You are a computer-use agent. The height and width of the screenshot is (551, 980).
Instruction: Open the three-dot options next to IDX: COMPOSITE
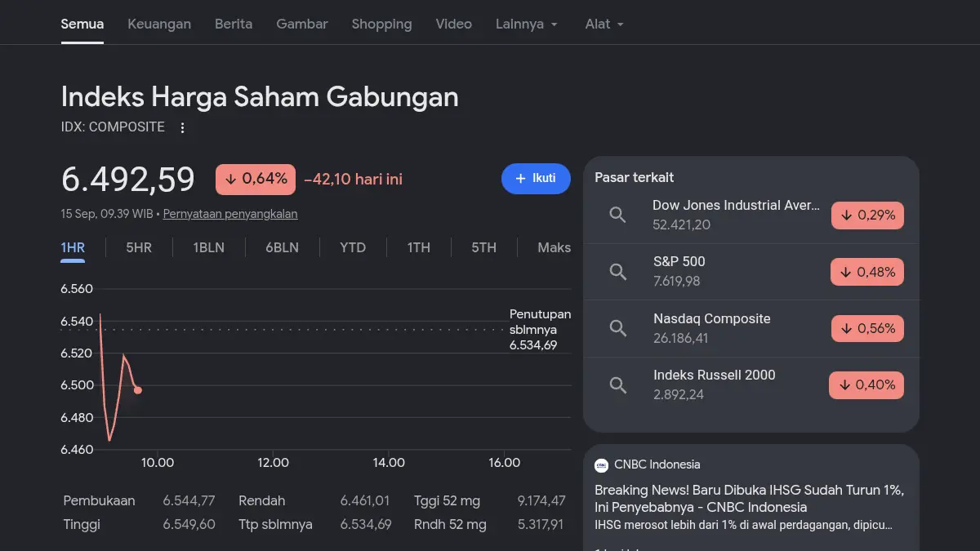coord(183,127)
